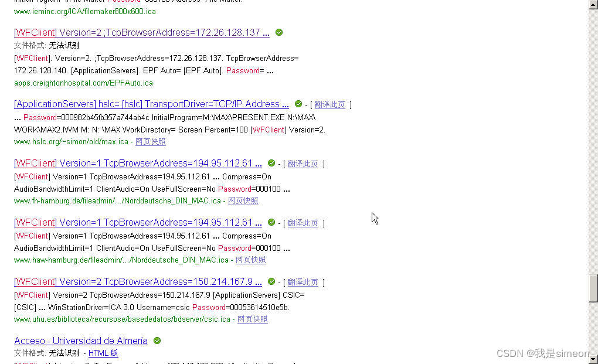The width and height of the screenshot is (598, 364).
Task: Click the scrollbar down arrow
Action: [593, 359]
